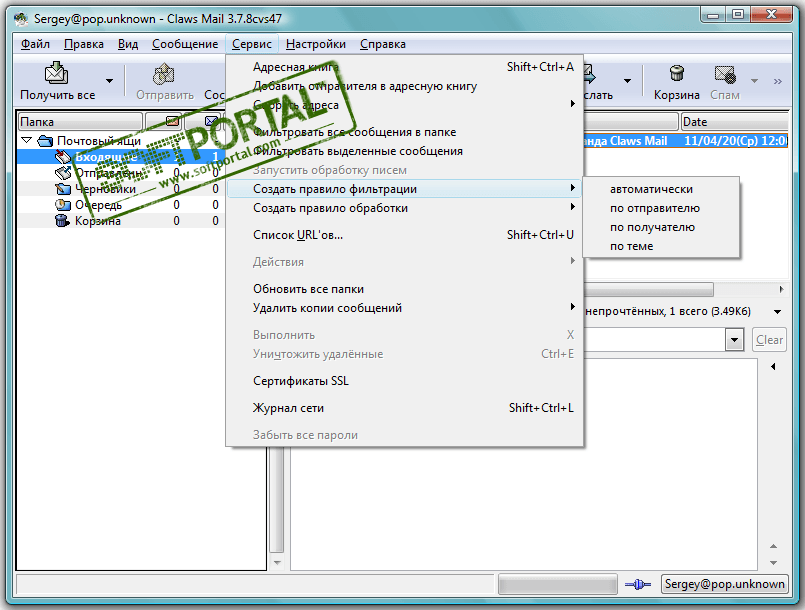Click the Clear search button
The image size is (805, 610).
769,340
